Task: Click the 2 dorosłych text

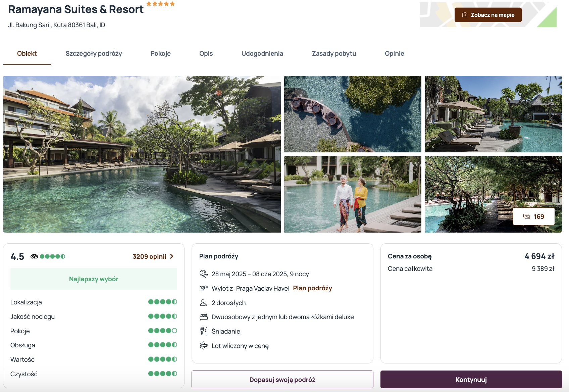Action: (228, 303)
